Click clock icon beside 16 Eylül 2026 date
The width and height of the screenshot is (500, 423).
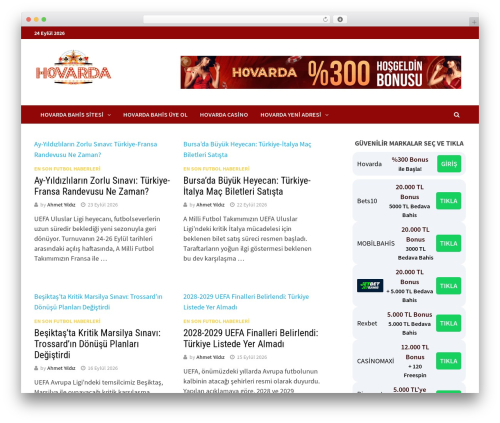coord(83,368)
